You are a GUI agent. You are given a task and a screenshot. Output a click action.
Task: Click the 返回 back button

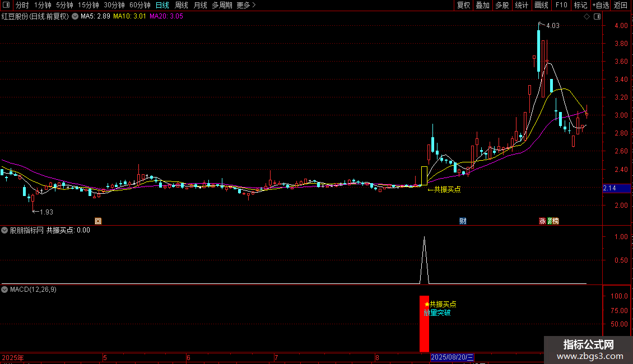621,5
